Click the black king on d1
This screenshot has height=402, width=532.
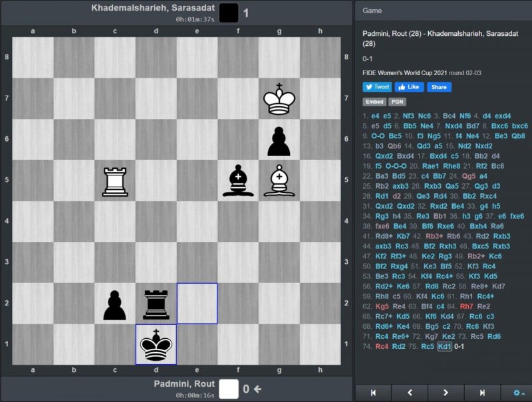pyautogui.click(x=156, y=345)
